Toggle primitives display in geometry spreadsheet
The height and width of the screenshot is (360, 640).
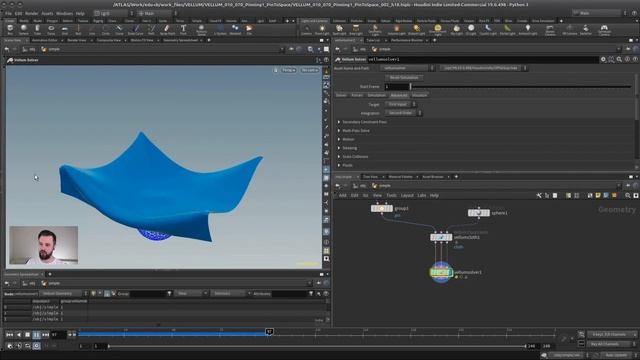107,293
